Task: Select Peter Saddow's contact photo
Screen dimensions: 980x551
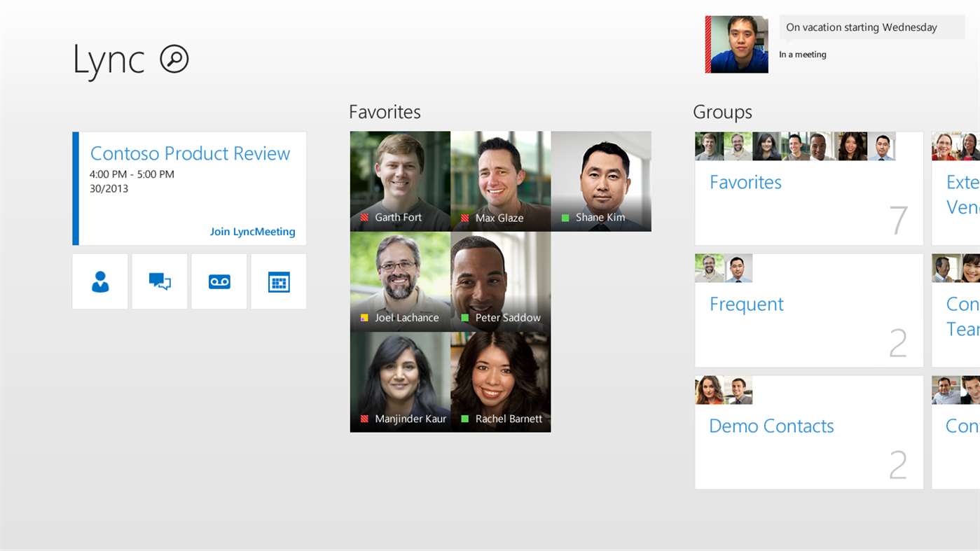Action: point(500,281)
